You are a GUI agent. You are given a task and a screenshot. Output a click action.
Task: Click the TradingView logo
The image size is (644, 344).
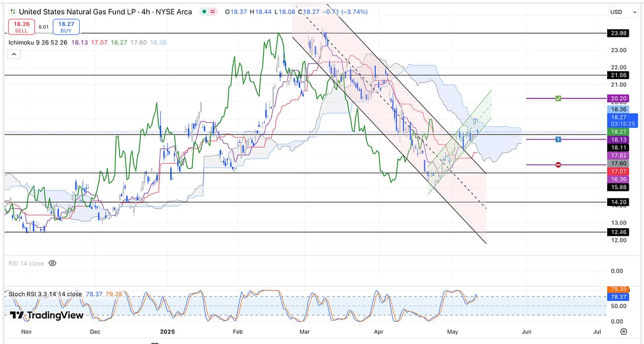pyautogui.click(x=46, y=315)
